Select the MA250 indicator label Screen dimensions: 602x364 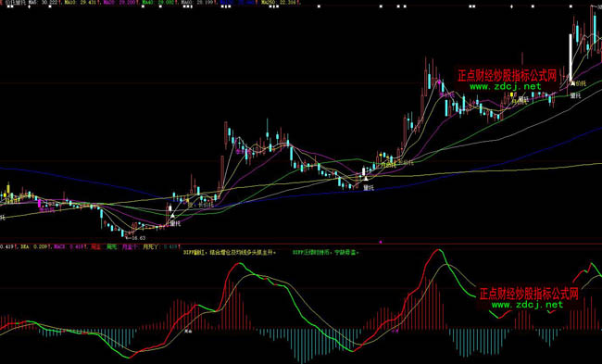tap(268, 2)
